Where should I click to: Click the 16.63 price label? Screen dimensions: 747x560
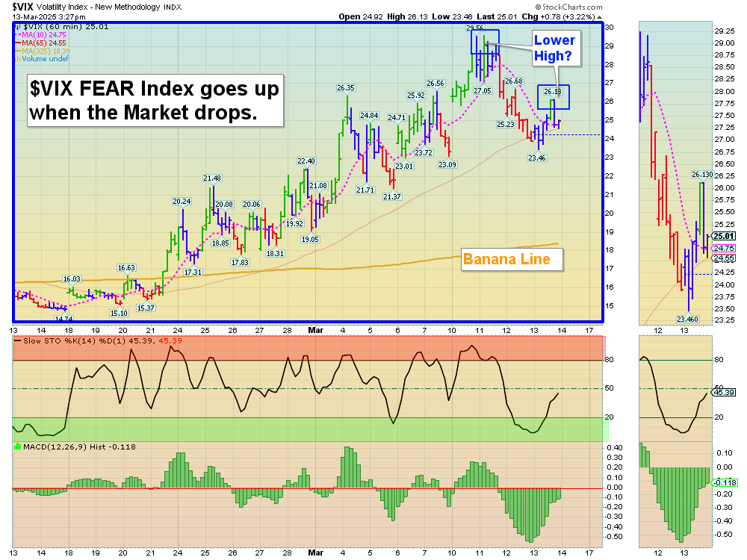pos(126,268)
